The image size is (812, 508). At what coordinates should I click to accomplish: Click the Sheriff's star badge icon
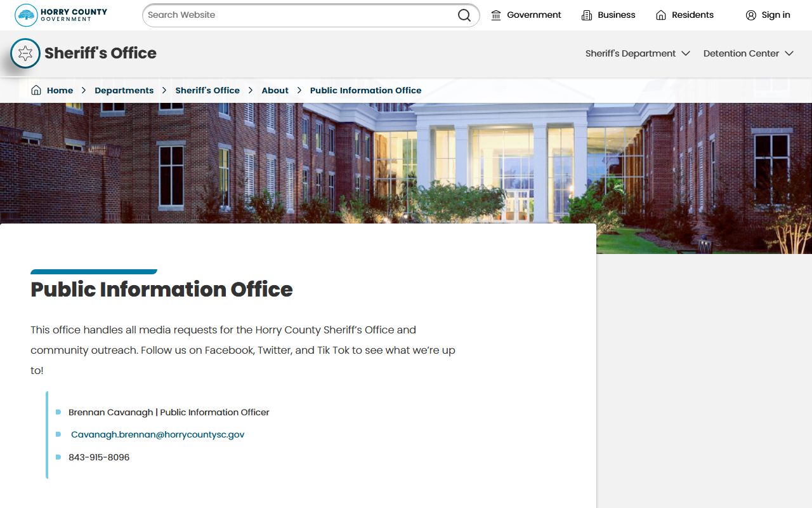tap(25, 53)
